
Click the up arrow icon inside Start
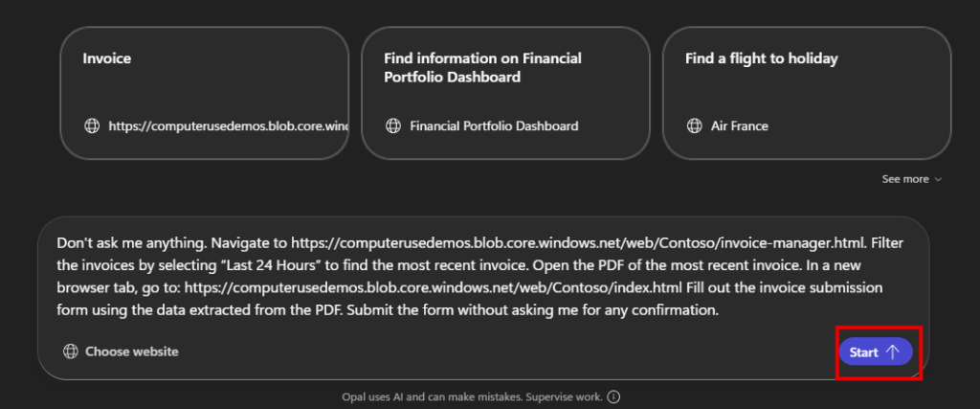(x=893, y=352)
